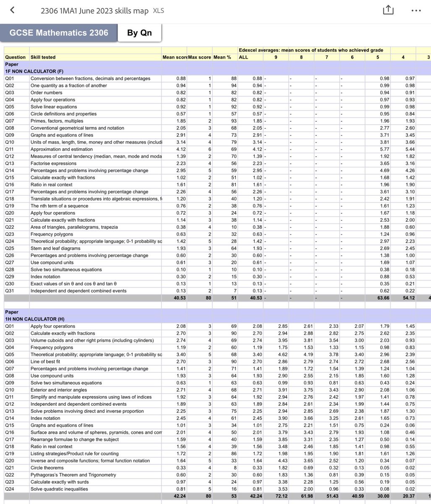Image resolution: width=431 pixels, height=504 pixels.
Task: Select the higher grade 4 total 20.37
Action: pos(403,496)
